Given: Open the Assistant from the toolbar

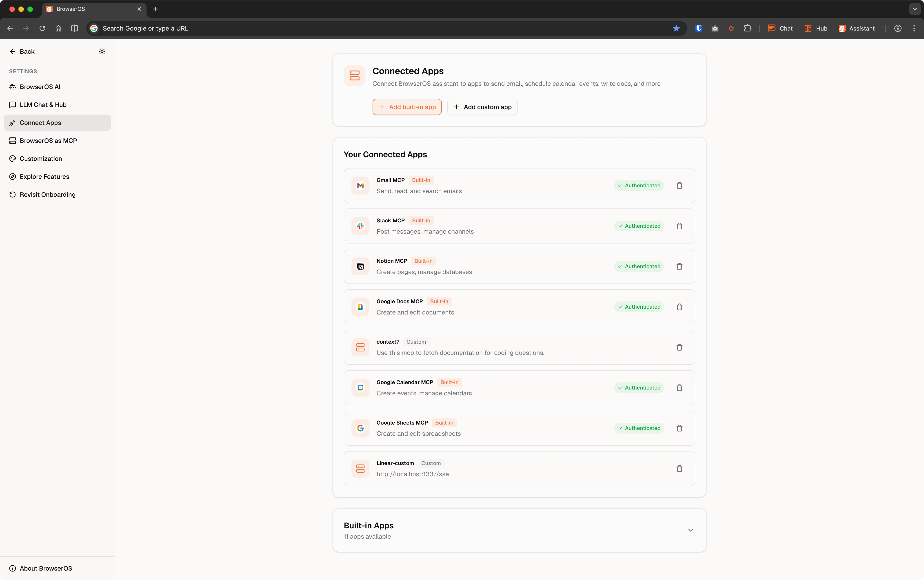Looking at the screenshot, I should click(856, 28).
